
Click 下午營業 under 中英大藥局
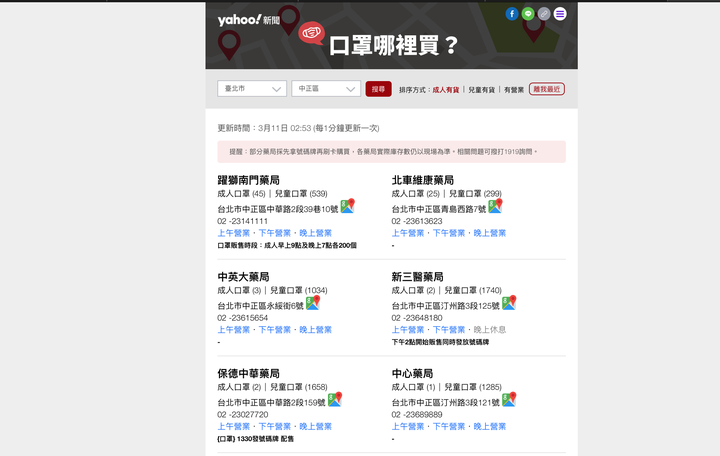tap(275, 330)
